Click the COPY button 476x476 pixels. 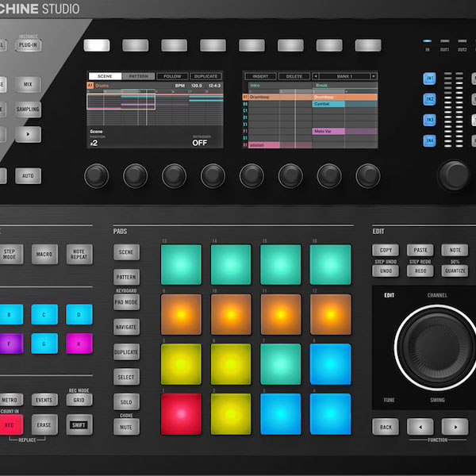(x=386, y=250)
